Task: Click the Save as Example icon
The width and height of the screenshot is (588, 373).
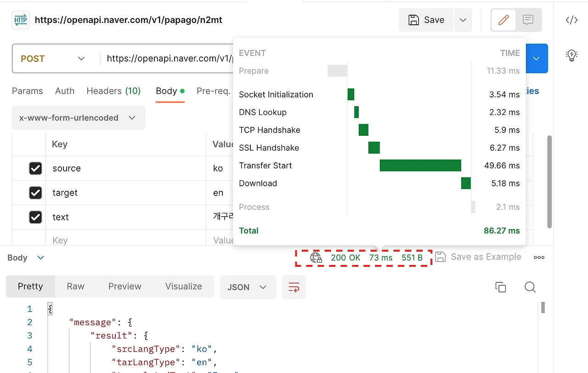Action: 440,257
